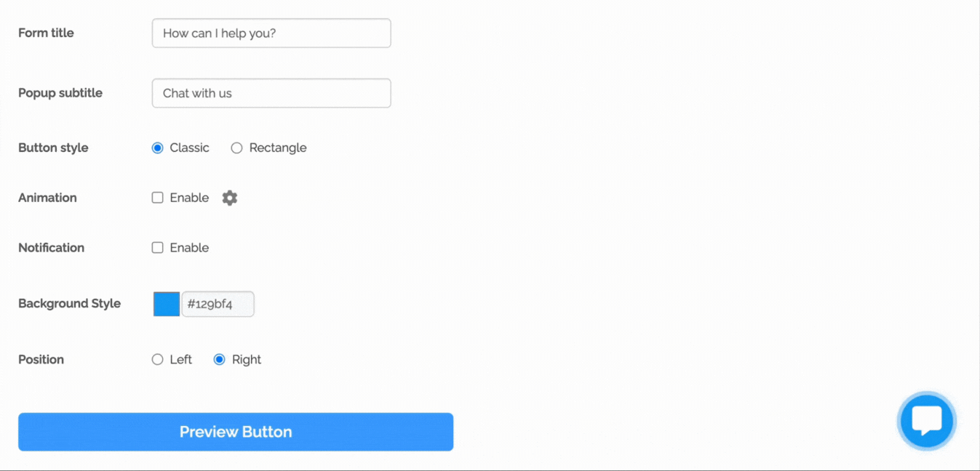Enable the Animation checkbox
The height and width of the screenshot is (471, 980).
pyautogui.click(x=157, y=198)
